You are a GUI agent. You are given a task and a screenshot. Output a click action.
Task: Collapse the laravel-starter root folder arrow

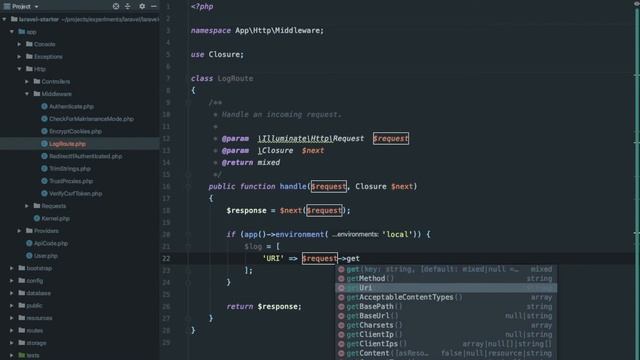click(x=4, y=19)
